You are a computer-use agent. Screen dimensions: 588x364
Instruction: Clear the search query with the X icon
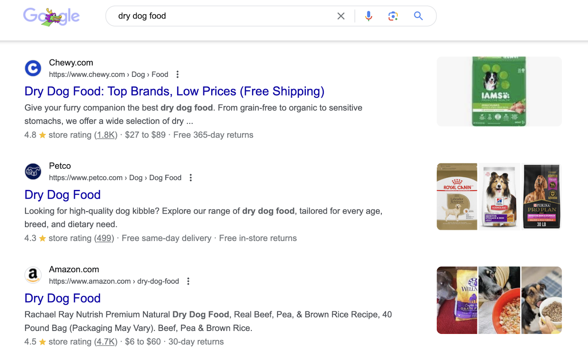click(x=341, y=16)
